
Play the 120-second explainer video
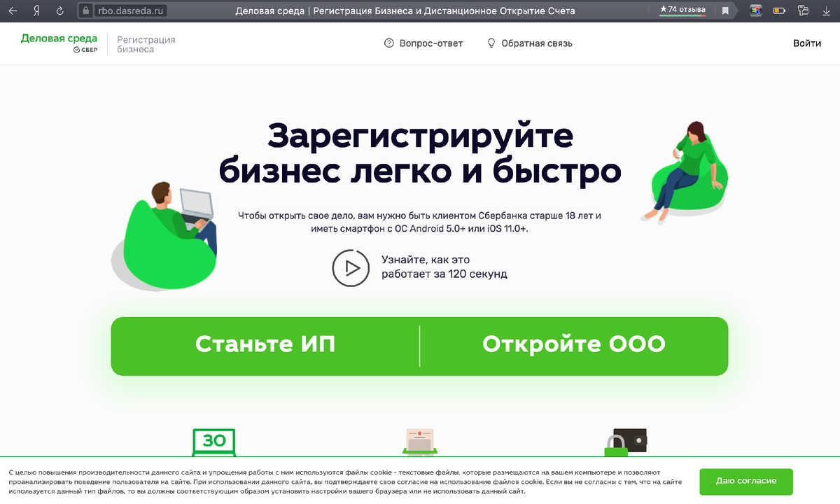click(x=350, y=267)
